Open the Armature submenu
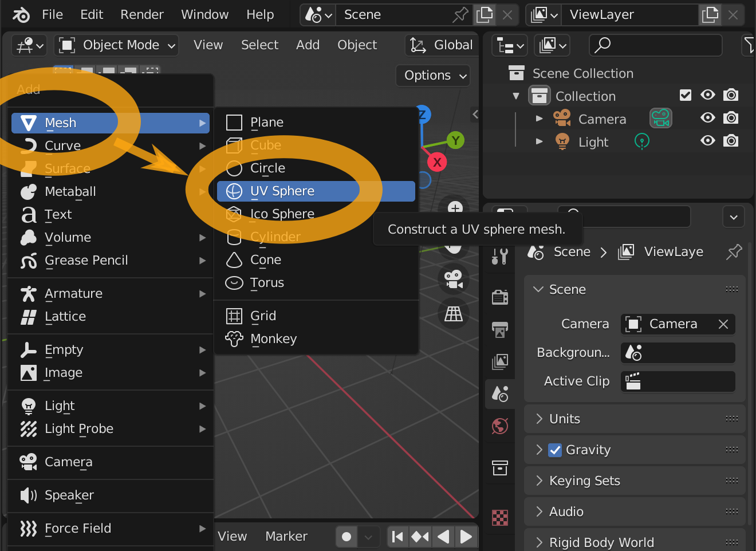756x551 pixels. coord(111,294)
